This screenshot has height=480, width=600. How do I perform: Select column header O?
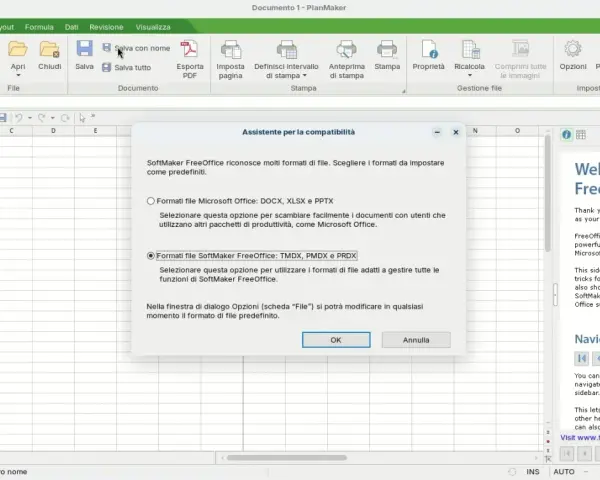[x=517, y=131]
